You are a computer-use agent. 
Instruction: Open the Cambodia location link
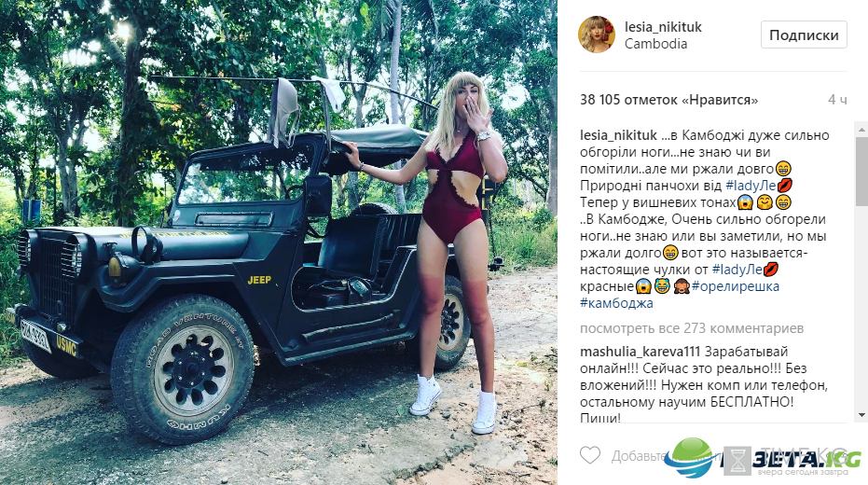tap(655, 44)
